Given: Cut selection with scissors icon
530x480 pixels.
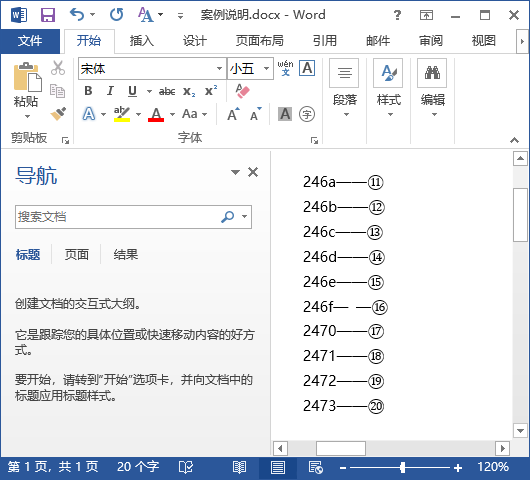Looking at the screenshot, I should [x=58, y=68].
